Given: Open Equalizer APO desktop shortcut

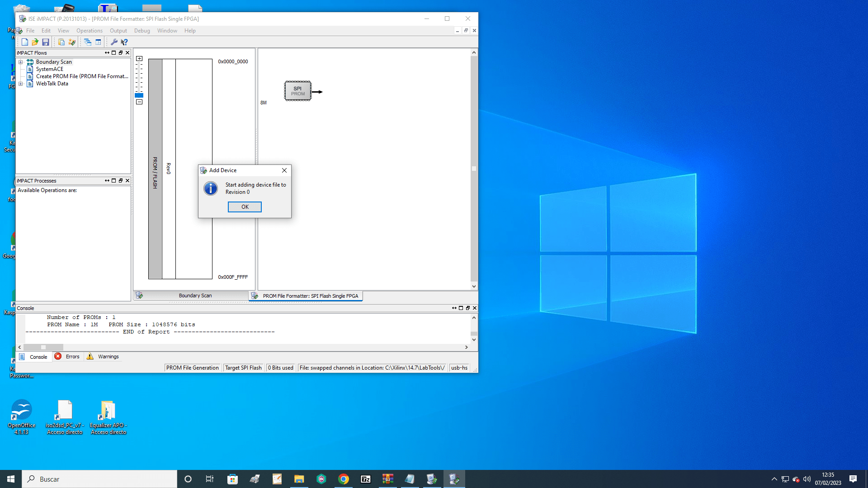Looking at the screenshot, I should pos(108,417).
